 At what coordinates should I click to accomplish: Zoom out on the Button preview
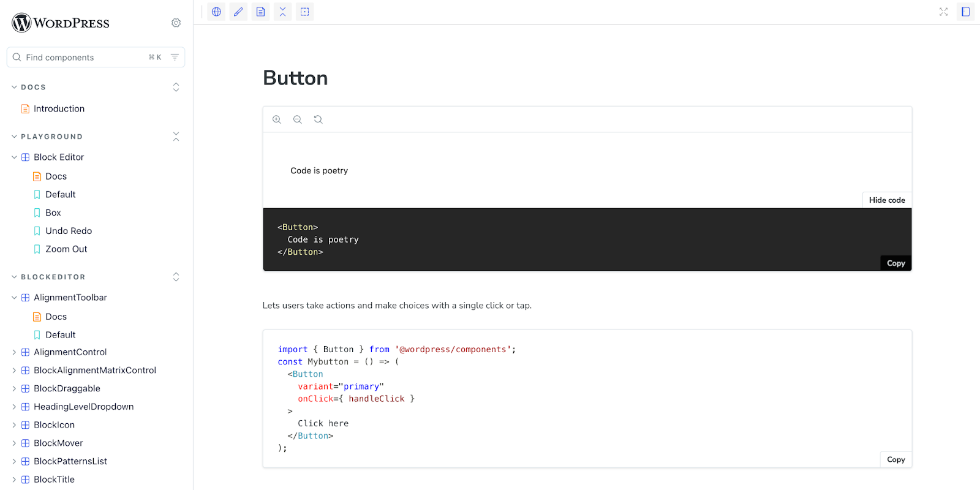298,119
